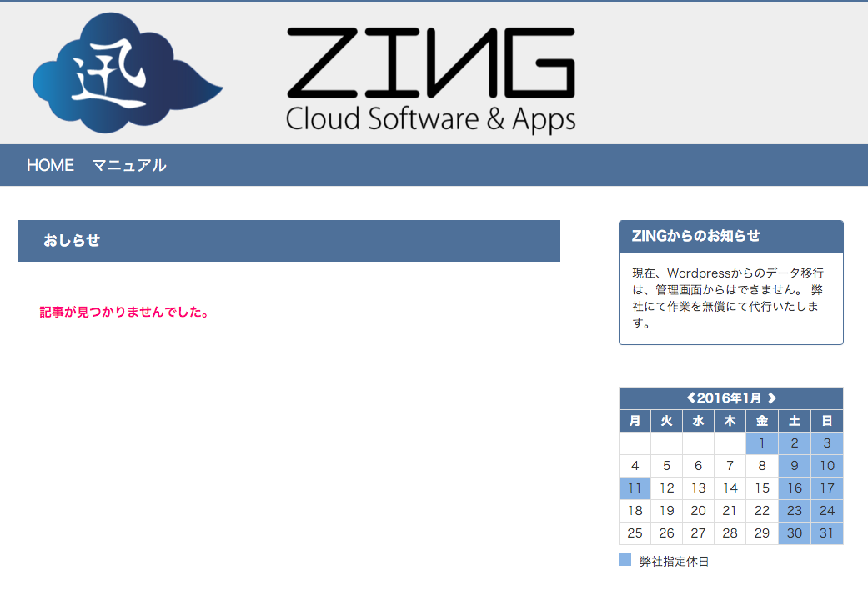
Task: Click the ZING Cloud Software & Apps title
Action: tap(431, 80)
